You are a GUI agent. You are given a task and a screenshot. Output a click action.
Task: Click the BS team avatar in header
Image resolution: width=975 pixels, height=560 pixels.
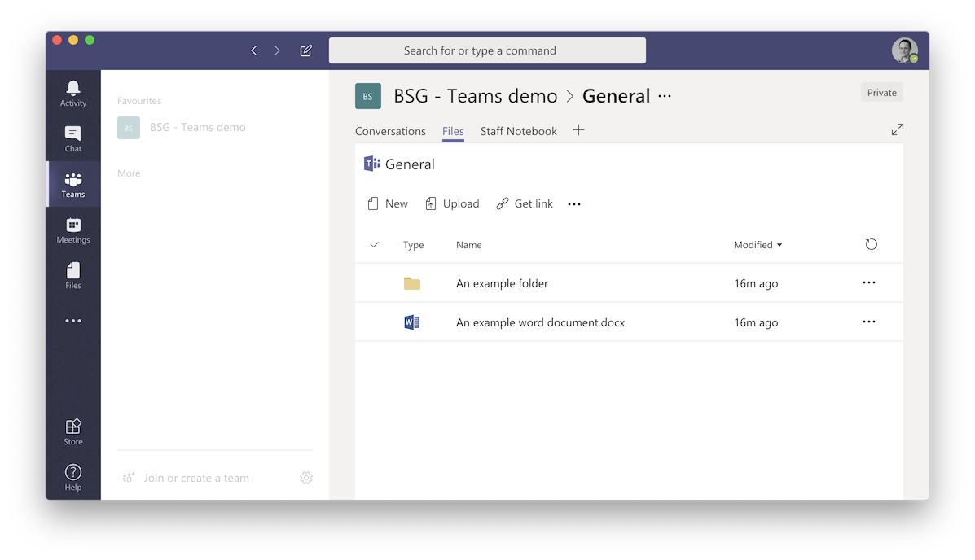click(368, 96)
